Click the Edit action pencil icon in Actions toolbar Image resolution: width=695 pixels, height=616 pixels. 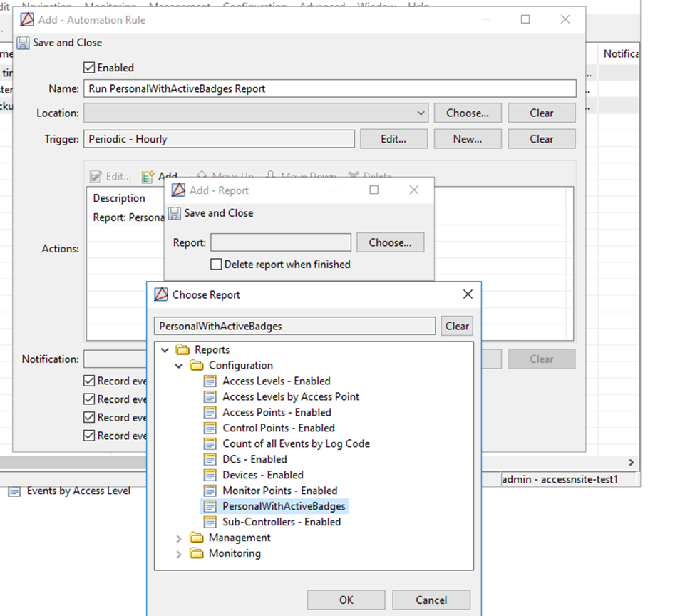pos(96,177)
